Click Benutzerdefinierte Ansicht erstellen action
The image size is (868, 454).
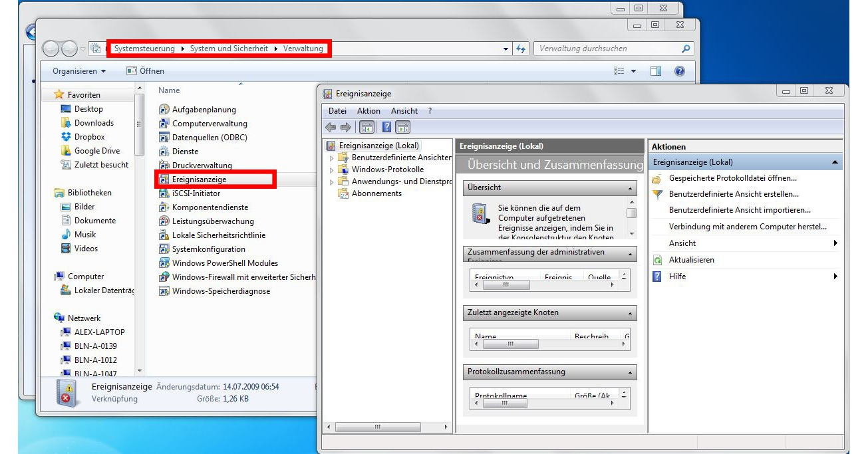coord(734,194)
